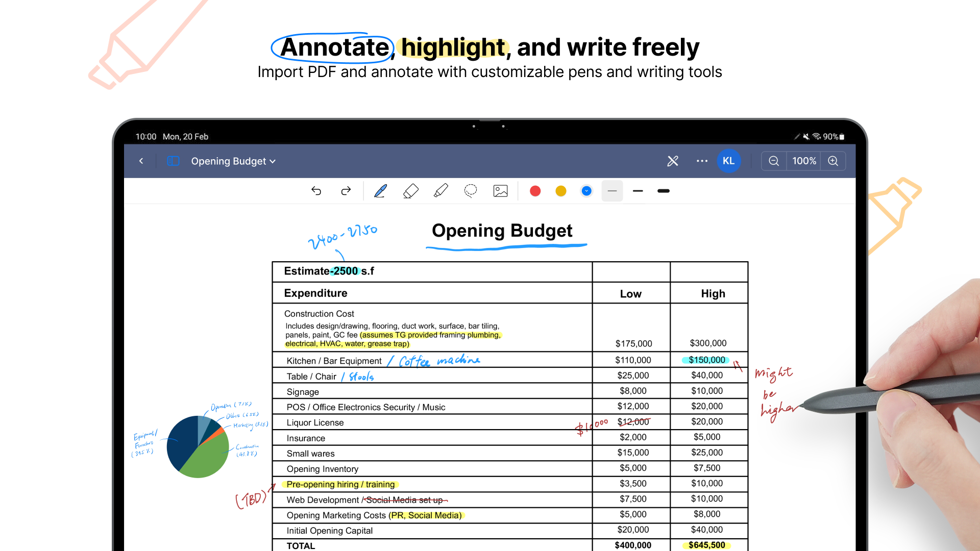Open the insert image tool

pos(500,191)
